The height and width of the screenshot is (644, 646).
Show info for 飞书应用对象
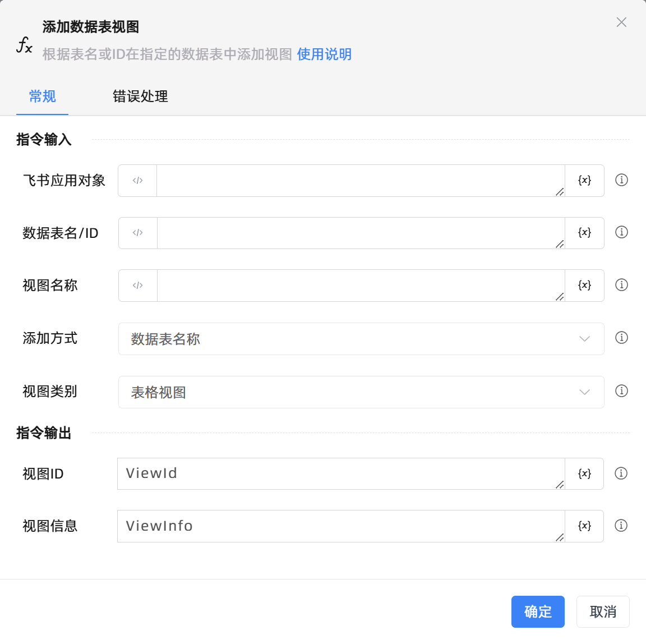coord(621,180)
